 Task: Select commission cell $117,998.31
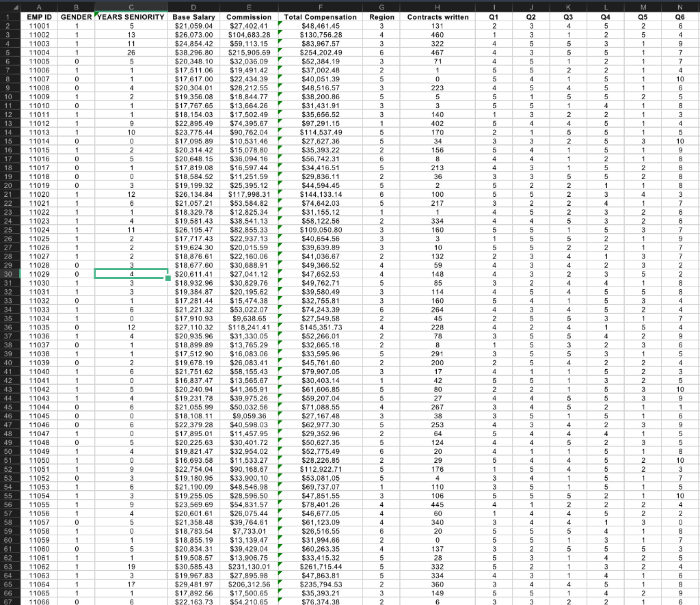point(249,194)
